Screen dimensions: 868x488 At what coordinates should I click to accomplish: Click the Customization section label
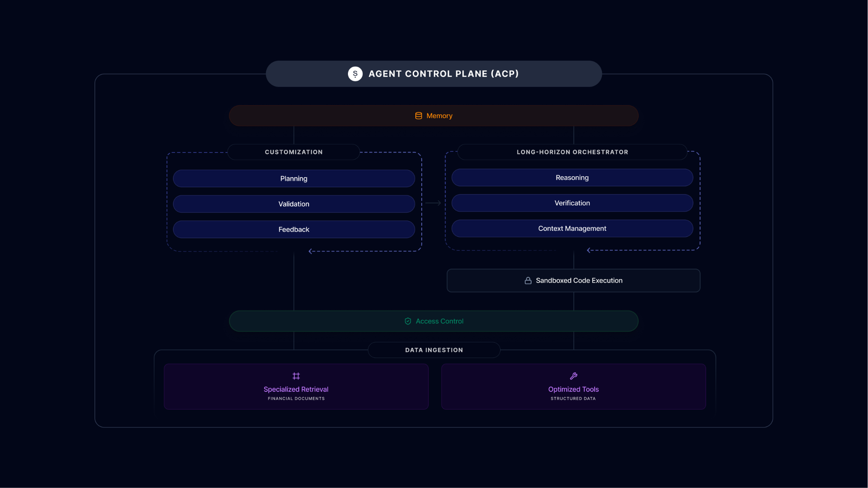294,152
